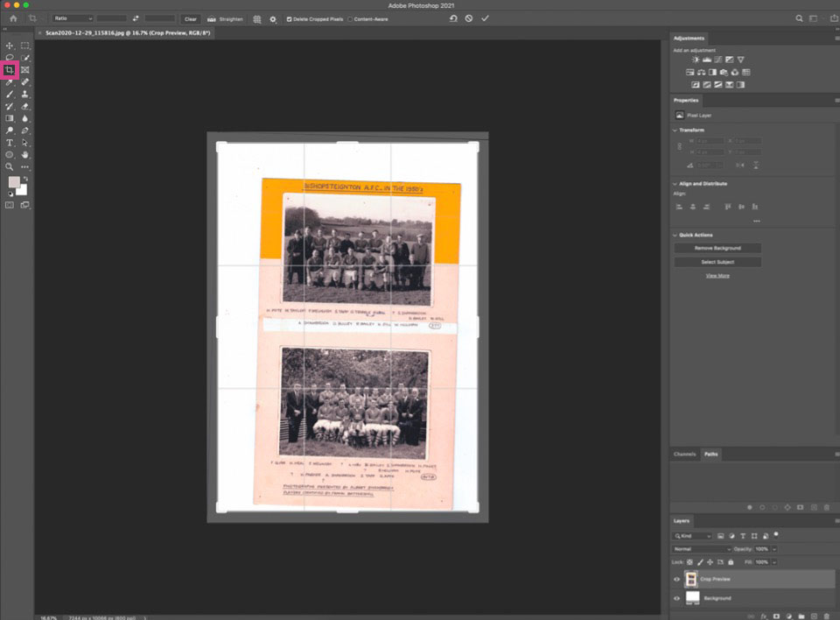Image resolution: width=840 pixels, height=620 pixels.
Task: Click the foreground color swatch
Action: pos(14,182)
